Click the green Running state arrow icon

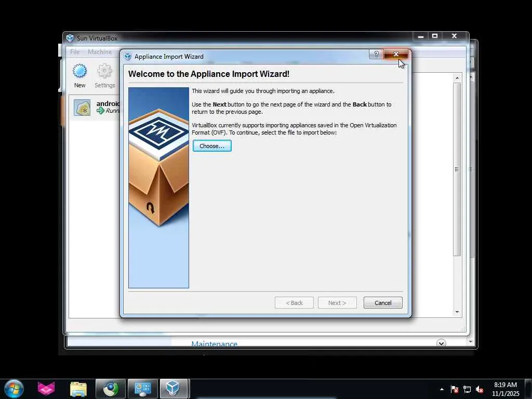click(100, 111)
